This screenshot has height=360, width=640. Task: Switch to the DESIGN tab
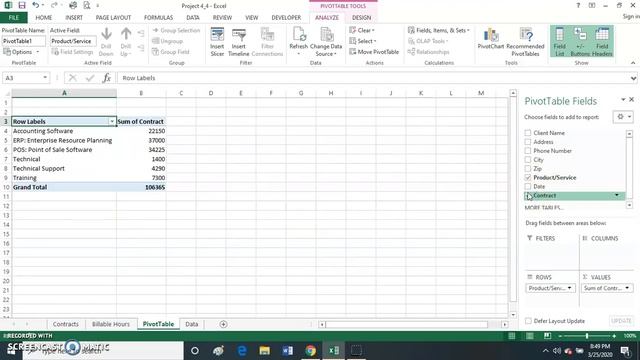pyautogui.click(x=362, y=18)
